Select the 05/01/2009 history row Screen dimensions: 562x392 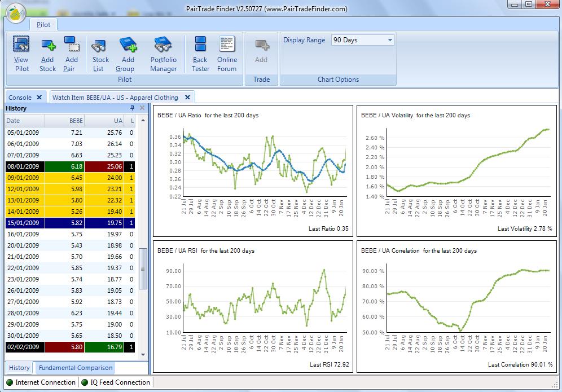pyautogui.click(x=70, y=133)
